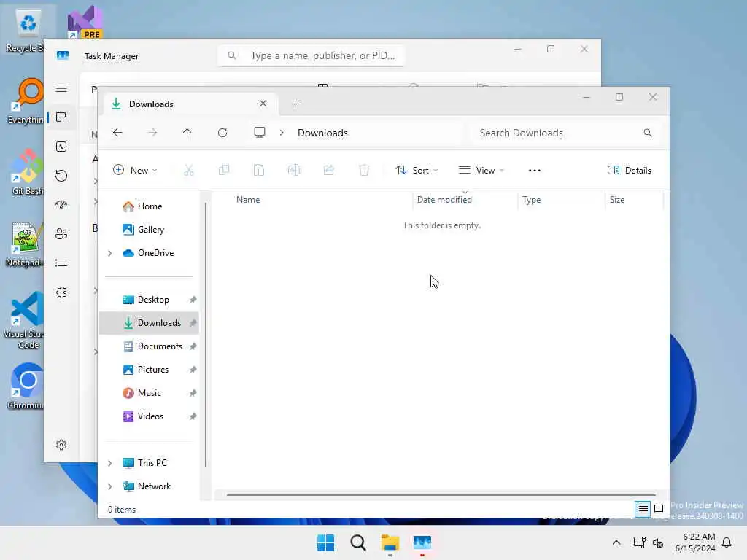
Task: Open Videos quick access folder
Action: pyautogui.click(x=149, y=416)
